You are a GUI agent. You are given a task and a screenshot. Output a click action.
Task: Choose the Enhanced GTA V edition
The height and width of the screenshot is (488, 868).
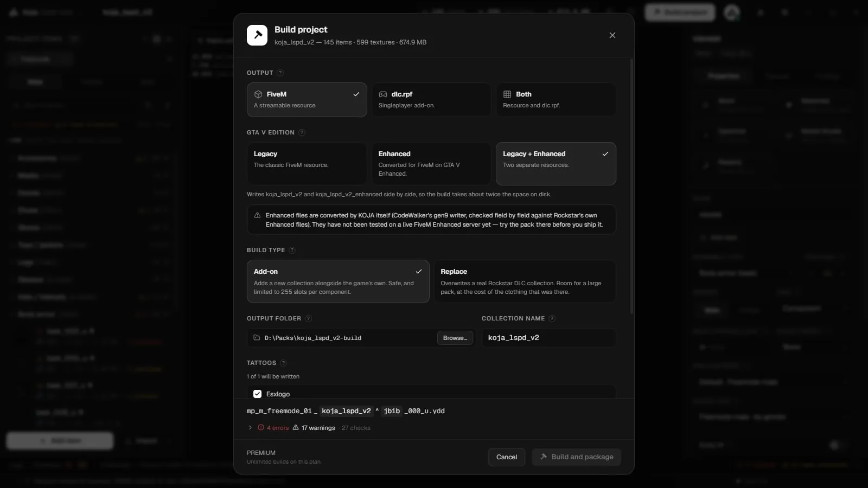tap(431, 164)
